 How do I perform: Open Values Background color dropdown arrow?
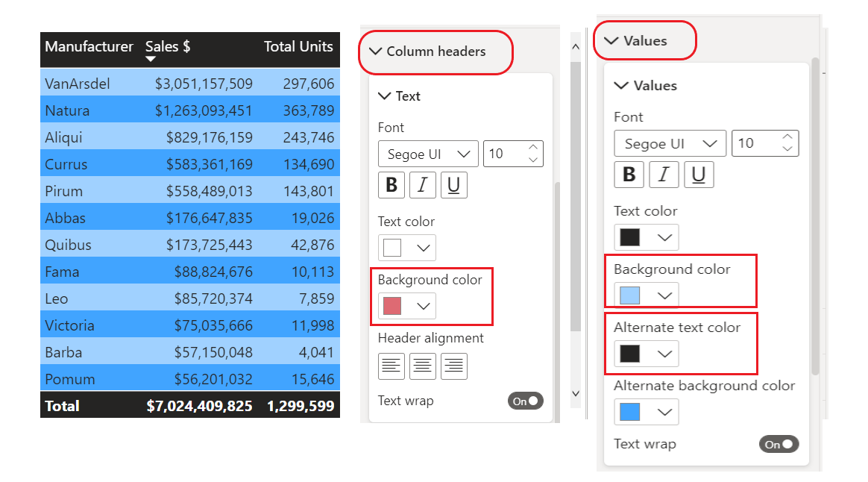(664, 295)
